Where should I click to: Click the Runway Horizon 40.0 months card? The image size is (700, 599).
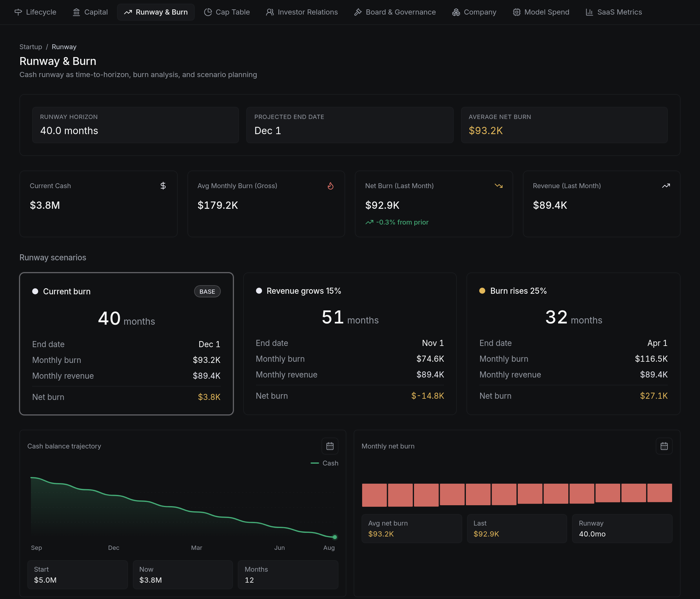tap(136, 125)
